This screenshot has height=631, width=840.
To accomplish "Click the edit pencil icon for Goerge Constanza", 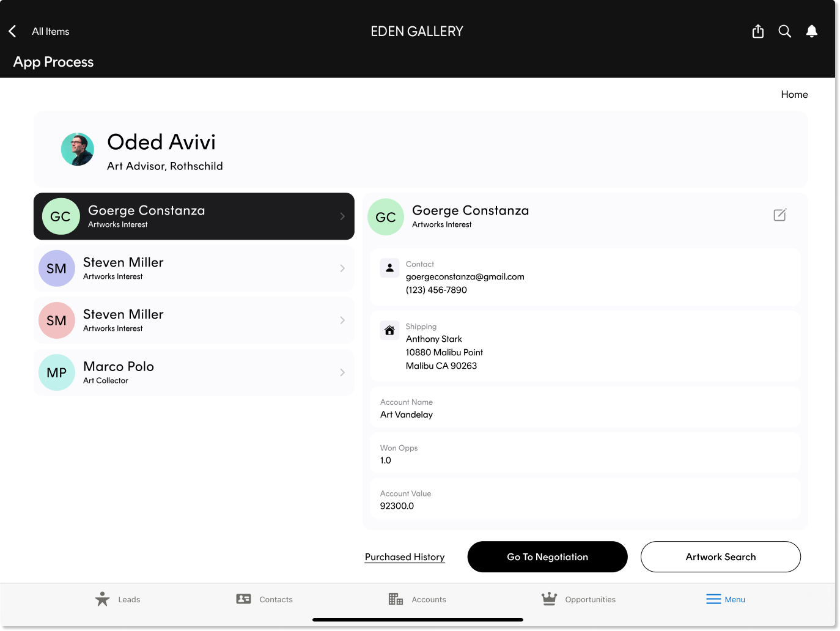I will [779, 215].
